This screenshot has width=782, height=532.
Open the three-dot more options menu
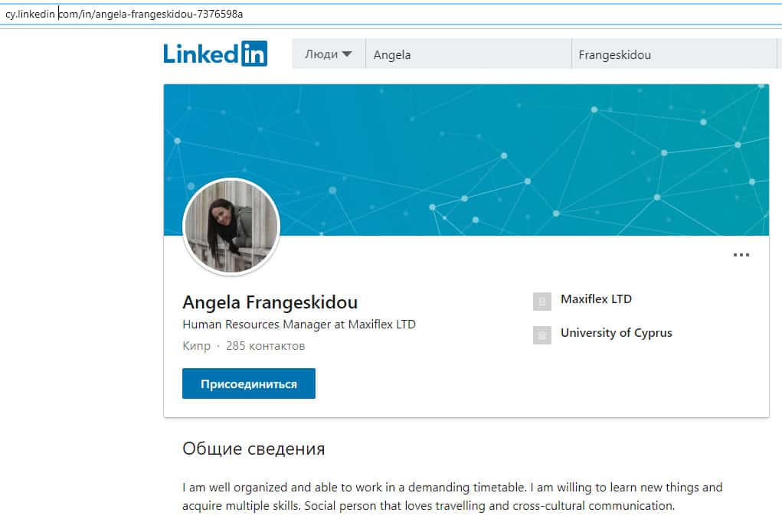pyautogui.click(x=741, y=255)
